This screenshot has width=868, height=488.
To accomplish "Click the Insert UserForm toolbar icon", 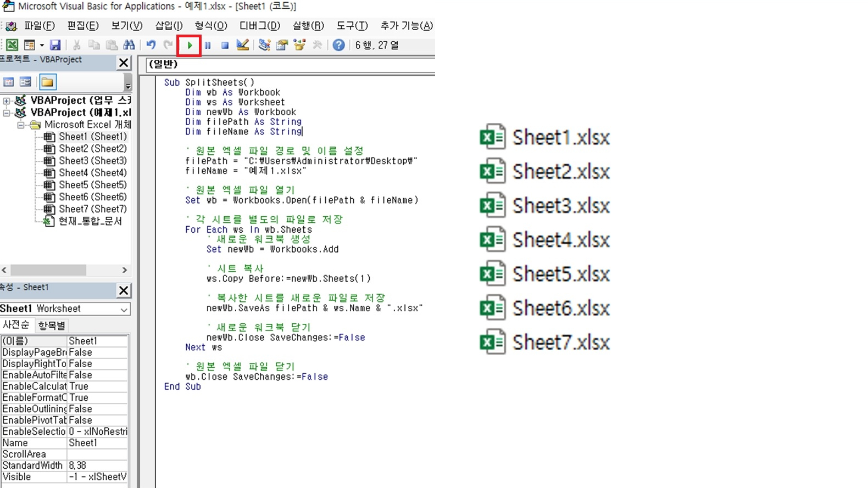I will (29, 45).
